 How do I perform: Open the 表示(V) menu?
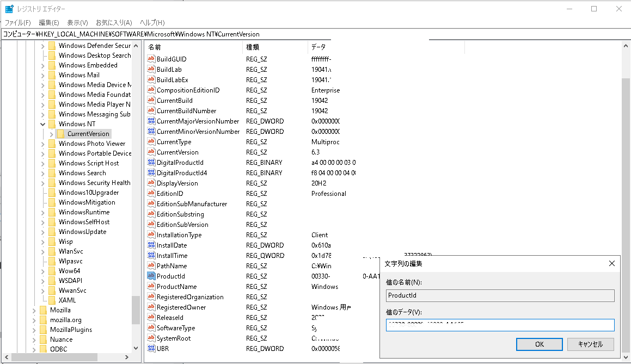pyautogui.click(x=77, y=22)
